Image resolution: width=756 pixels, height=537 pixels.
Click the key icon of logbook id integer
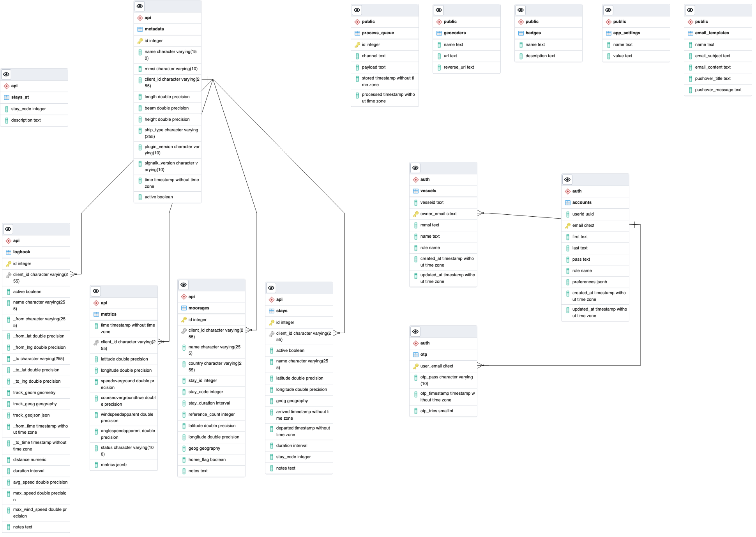point(9,264)
